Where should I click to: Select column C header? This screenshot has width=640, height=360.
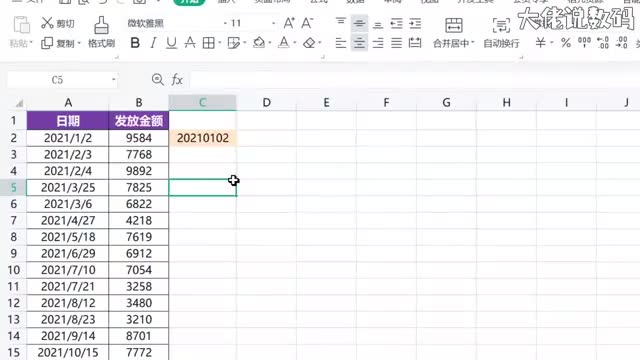coord(202,102)
